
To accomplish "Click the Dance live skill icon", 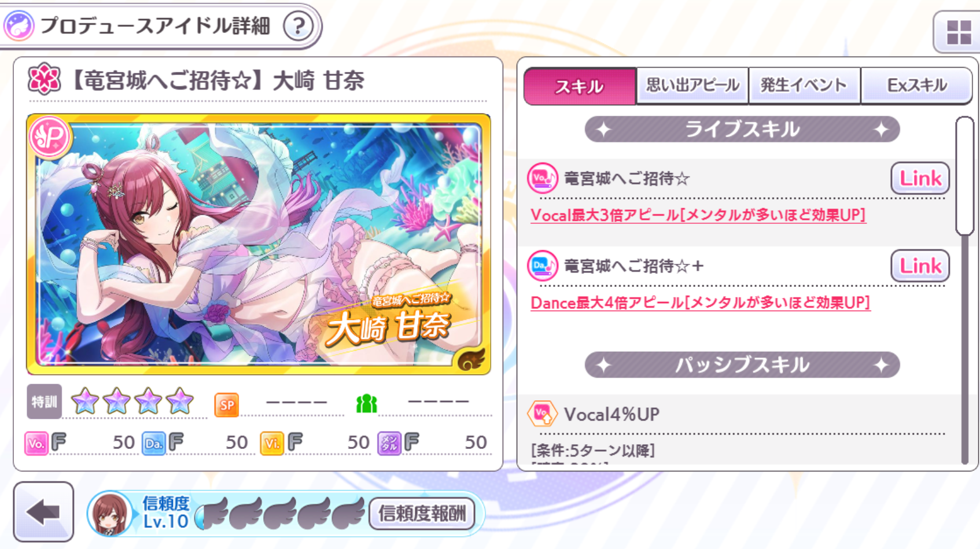I will pos(542,266).
